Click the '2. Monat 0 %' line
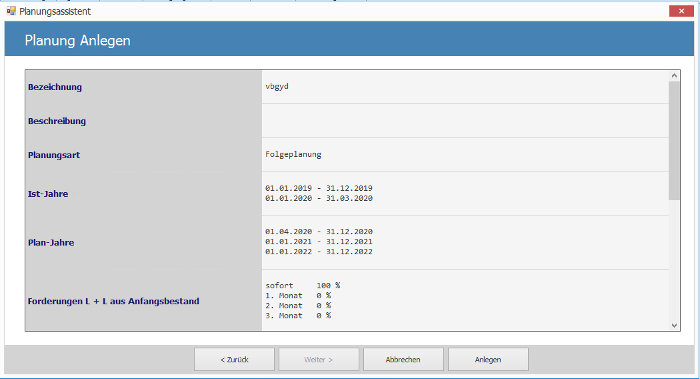 298,306
